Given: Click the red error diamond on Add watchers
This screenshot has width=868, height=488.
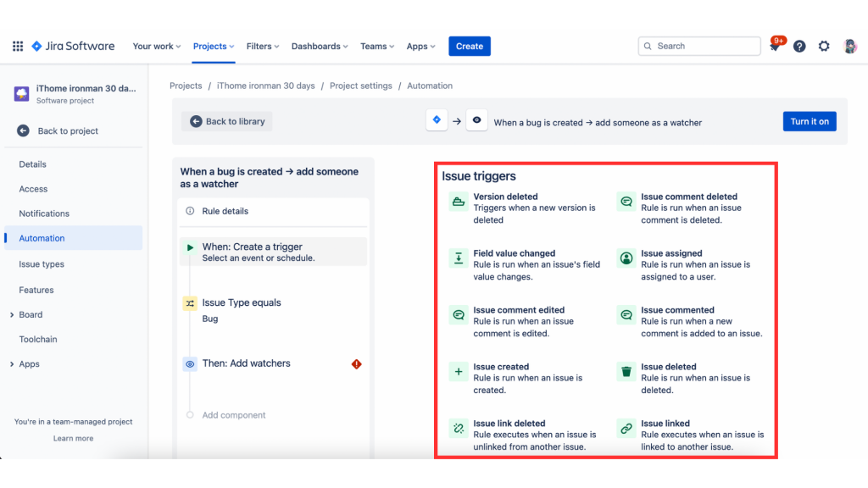Looking at the screenshot, I should click(x=357, y=364).
